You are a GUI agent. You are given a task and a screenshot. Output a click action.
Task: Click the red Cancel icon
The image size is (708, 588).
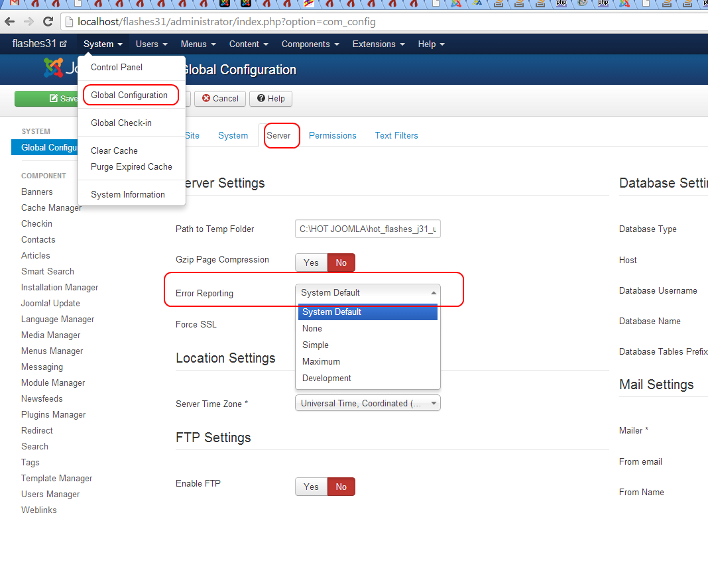[x=206, y=98]
